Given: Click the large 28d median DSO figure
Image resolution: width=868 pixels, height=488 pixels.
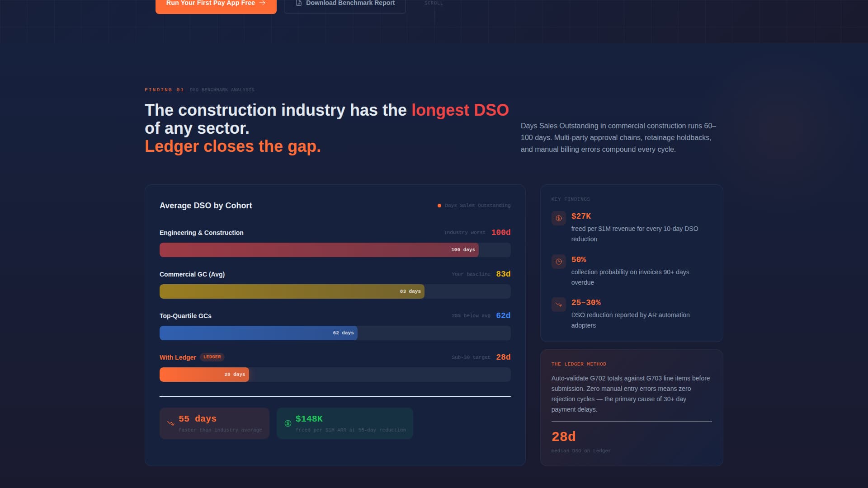Looking at the screenshot, I should coord(563,436).
